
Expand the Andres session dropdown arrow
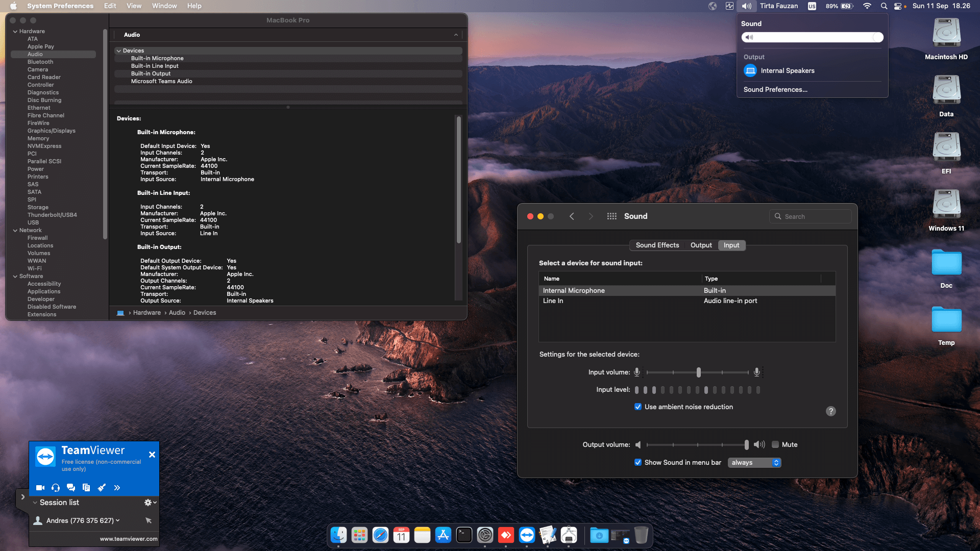tap(118, 520)
